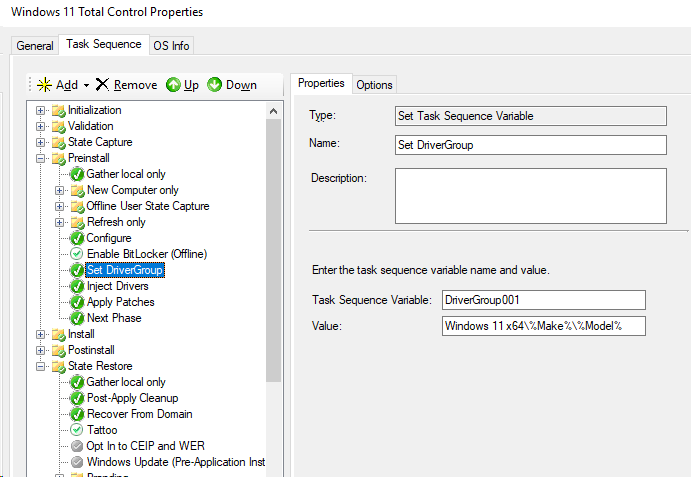Expand the Install group
691x477 pixels.
tap(41, 334)
